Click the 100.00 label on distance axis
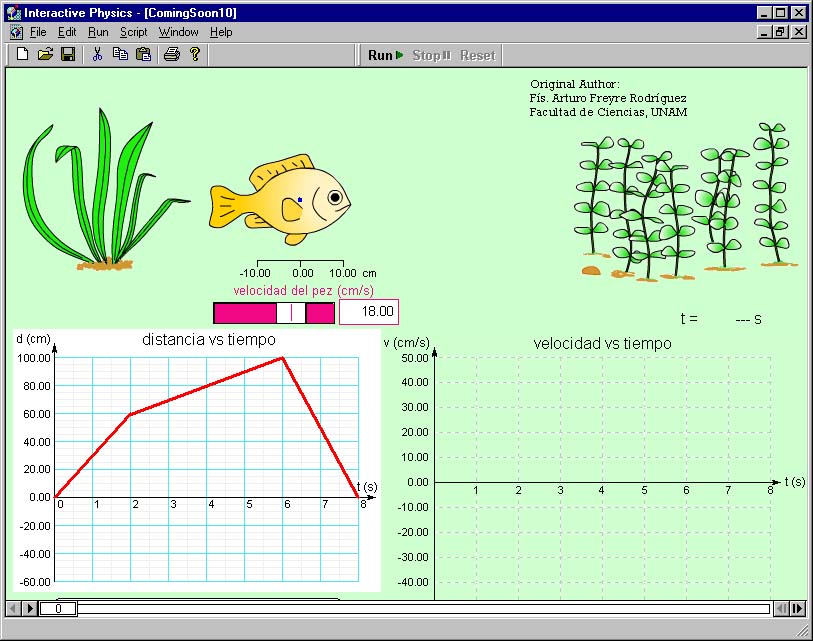Image resolution: width=813 pixels, height=641 pixels. pos(34,358)
